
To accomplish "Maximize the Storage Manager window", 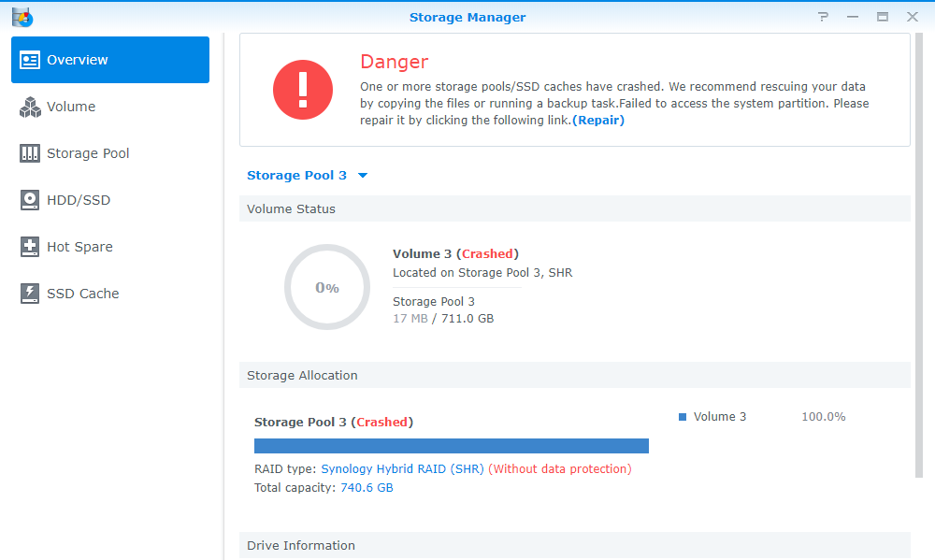I will pos(882,17).
